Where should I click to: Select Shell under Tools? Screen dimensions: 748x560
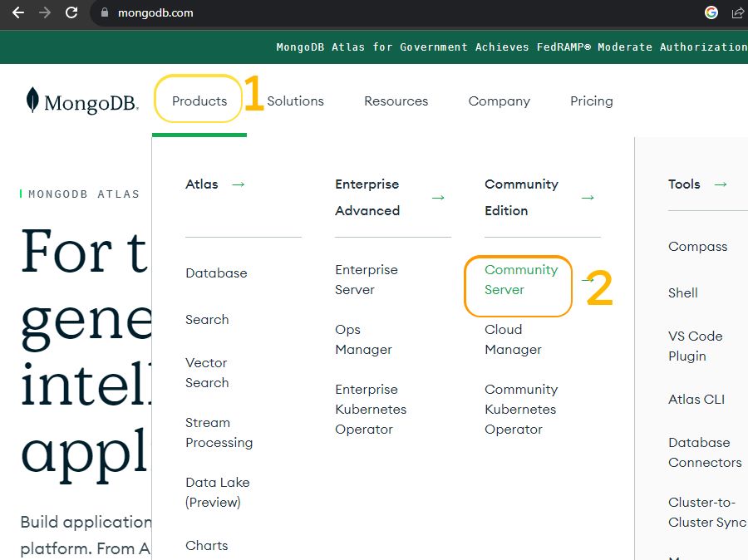click(682, 293)
